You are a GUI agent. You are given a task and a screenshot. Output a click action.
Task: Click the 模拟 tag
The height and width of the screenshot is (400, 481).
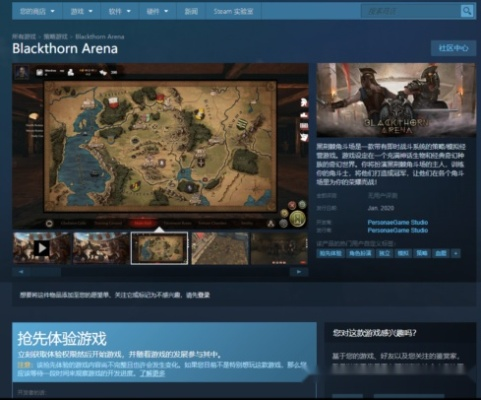tap(403, 253)
